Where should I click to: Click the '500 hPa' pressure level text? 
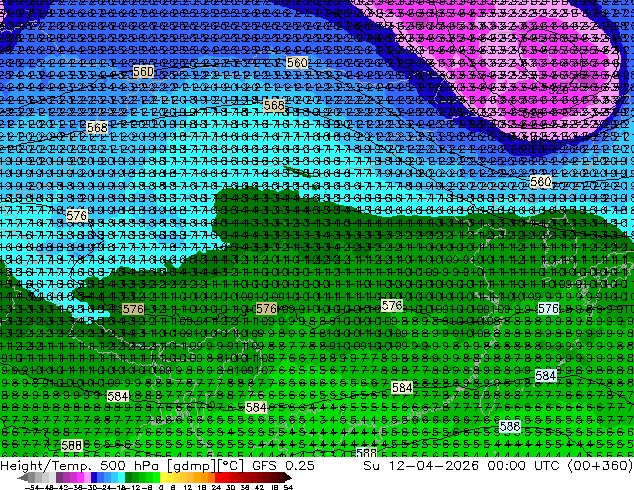(131, 465)
